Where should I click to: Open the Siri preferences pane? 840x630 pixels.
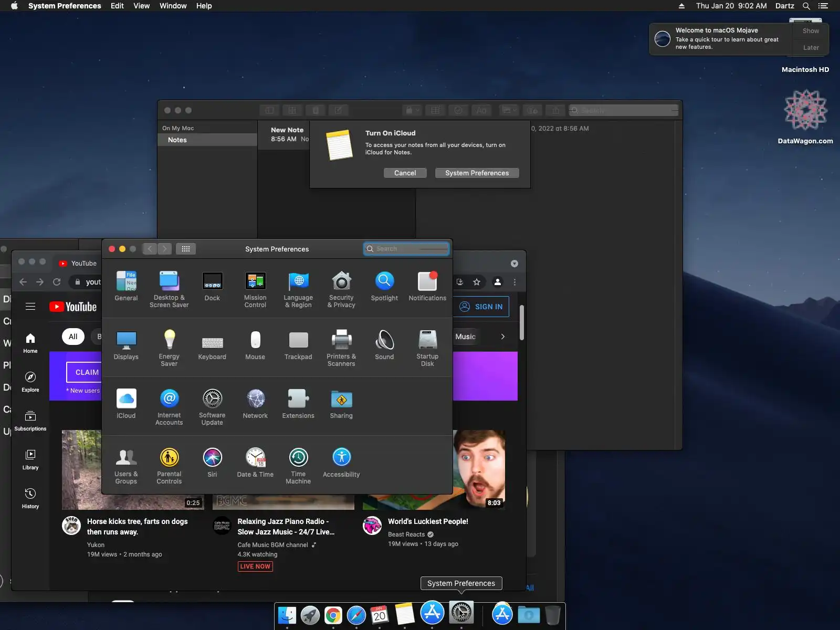[212, 463]
